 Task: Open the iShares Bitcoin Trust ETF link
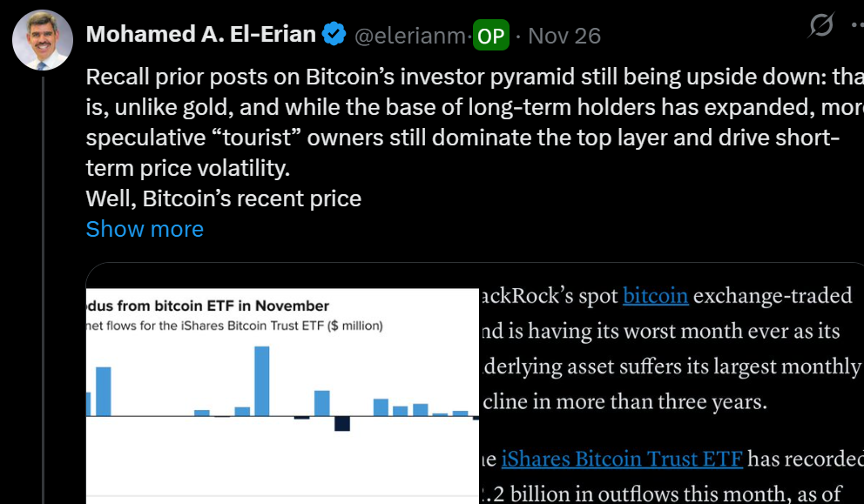622,459
